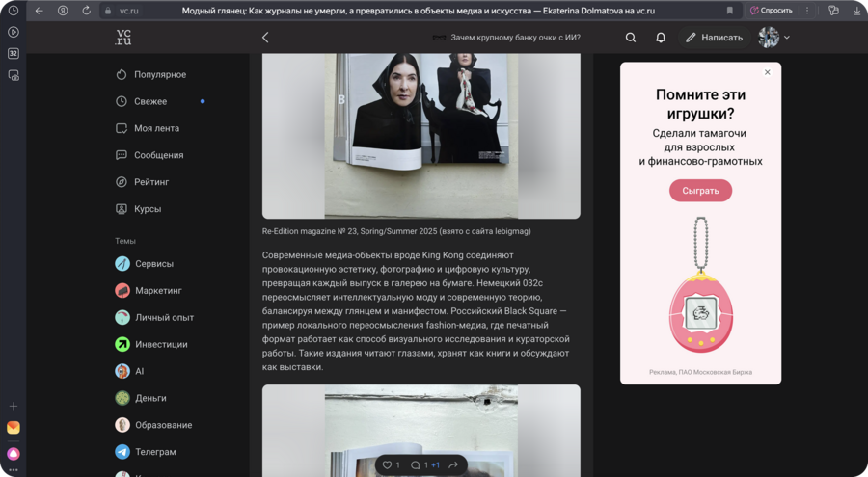
Task: Click the user avatar picture
Action: 769,37
